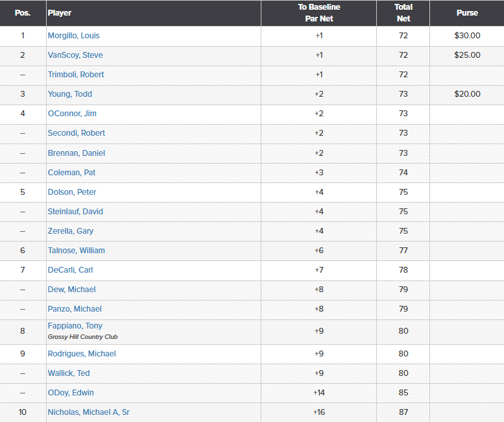Click Dolson, Peter player name
Viewport: 504px width, 422px height.
(x=72, y=192)
